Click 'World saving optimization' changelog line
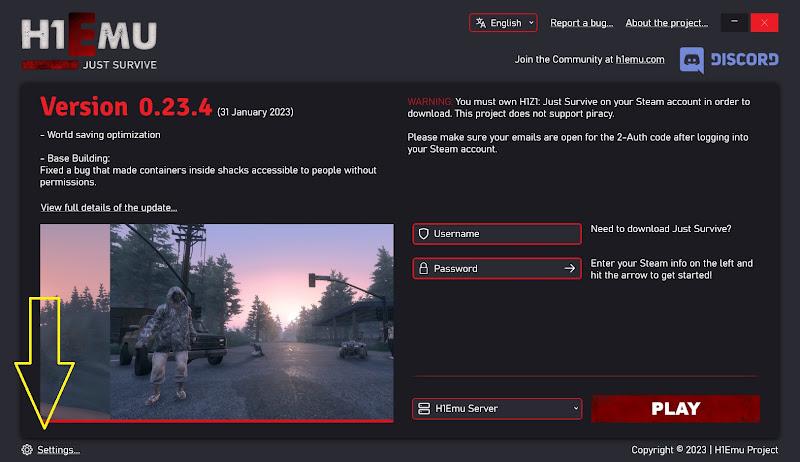 coord(100,135)
